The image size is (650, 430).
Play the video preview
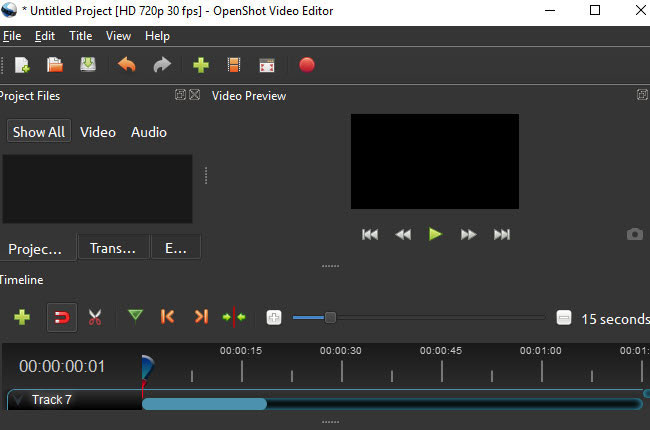(x=435, y=234)
